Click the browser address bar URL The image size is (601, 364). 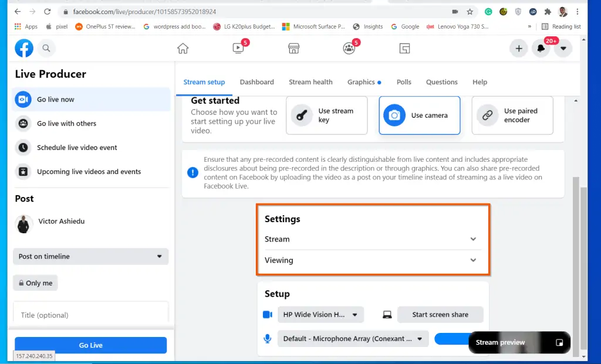[144, 12]
